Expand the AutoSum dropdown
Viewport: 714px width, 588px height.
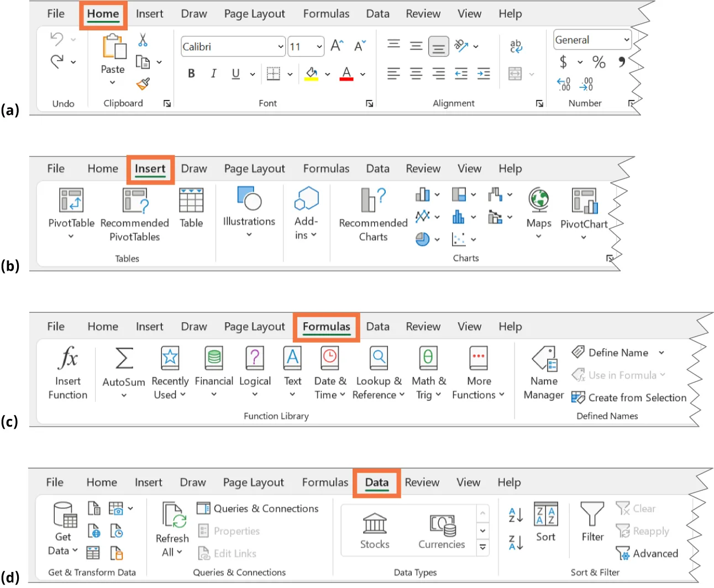(x=123, y=396)
